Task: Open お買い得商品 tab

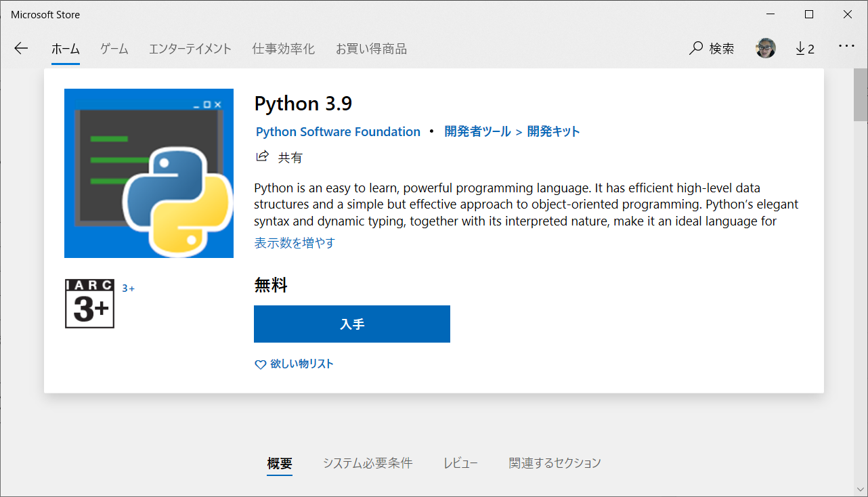Action: [x=371, y=49]
